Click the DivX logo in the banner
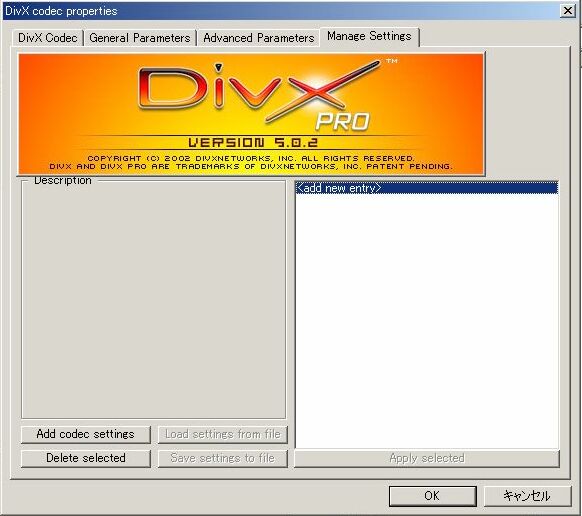Viewport: 582px width, 516px height. coord(259,90)
